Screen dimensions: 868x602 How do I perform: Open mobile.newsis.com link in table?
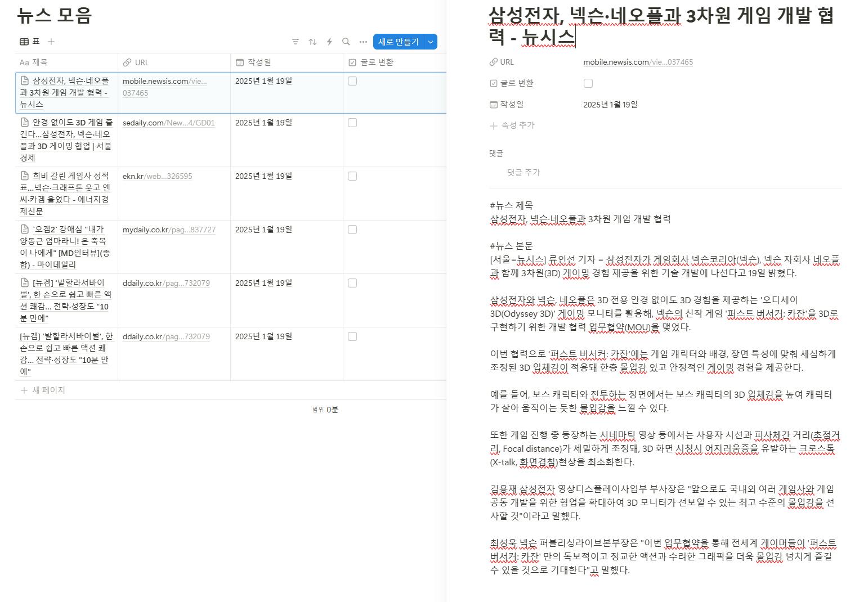coord(164,87)
